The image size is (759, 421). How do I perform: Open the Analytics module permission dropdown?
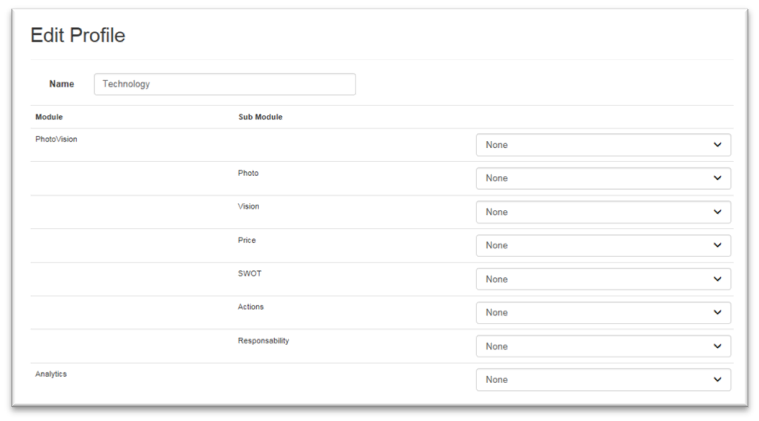click(x=603, y=380)
